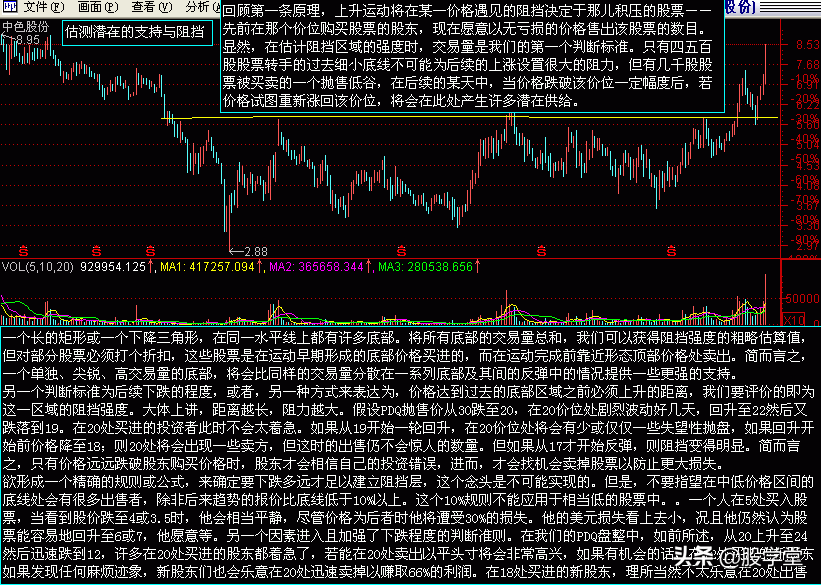The height and width of the screenshot is (585, 821).
Task: Click the 50000 volume axis label
Action: (801, 299)
